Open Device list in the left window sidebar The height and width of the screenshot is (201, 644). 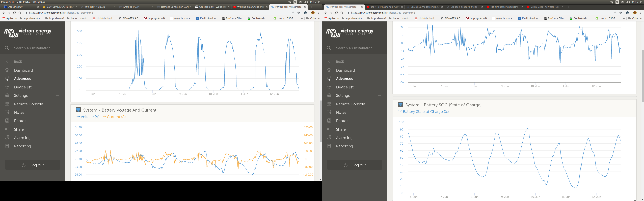pyautogui.click(x=23, y=87)
